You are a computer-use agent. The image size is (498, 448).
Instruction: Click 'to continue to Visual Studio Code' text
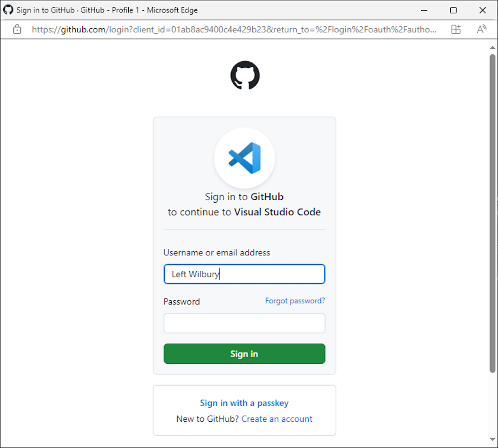(x=244, y=212)
